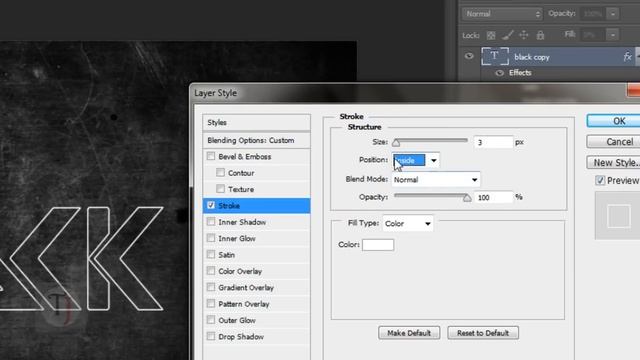Select Gradient Overlay style label
Screen dimensions: 640x360
point(246,288)
